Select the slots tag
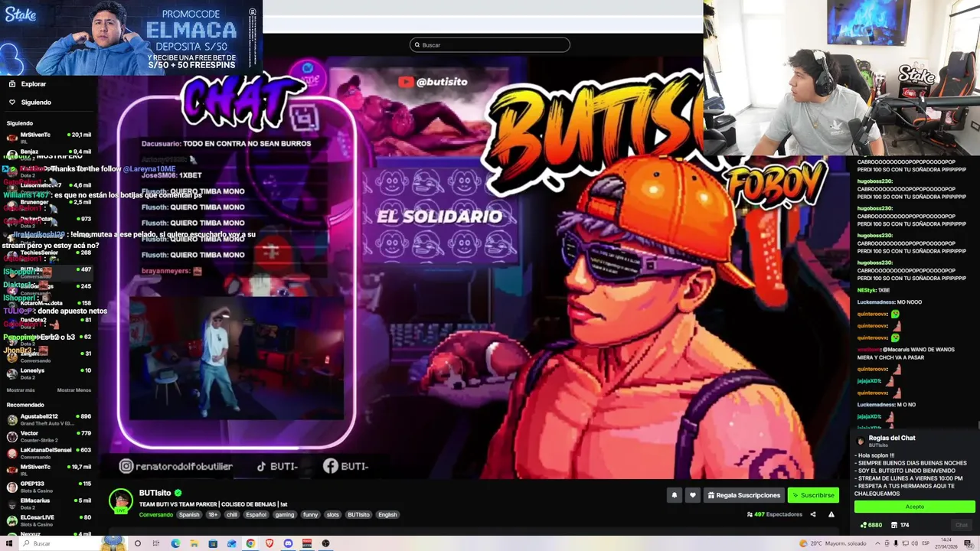 [x=332, y=515]
